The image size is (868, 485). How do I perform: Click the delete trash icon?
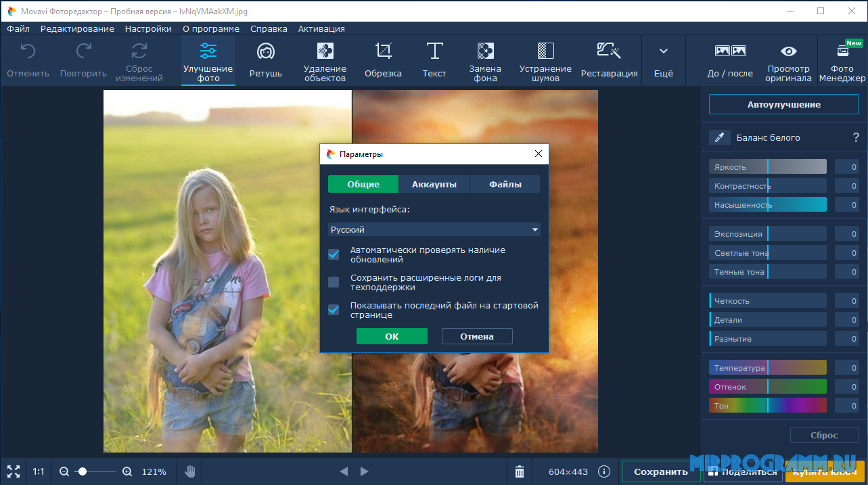tap(520, 471)
